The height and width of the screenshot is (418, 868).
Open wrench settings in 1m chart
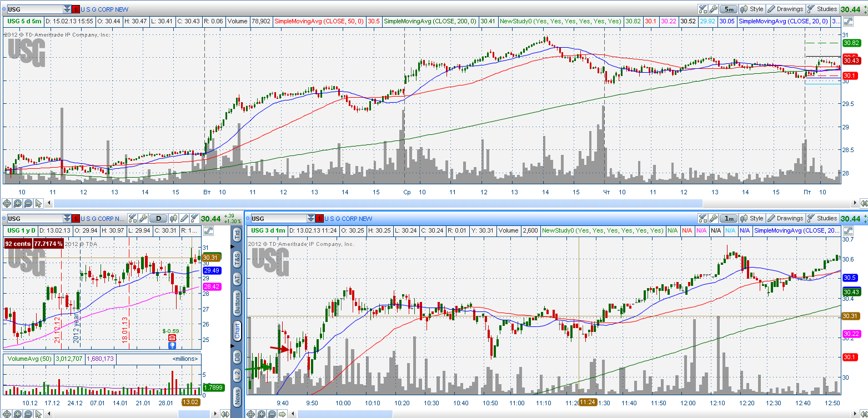(713, 219)
